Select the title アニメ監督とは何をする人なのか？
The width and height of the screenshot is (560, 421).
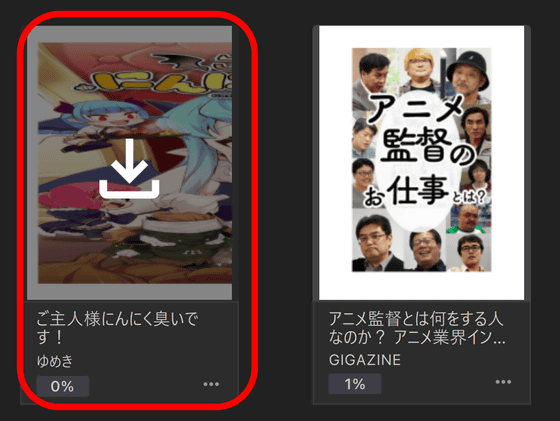point(417,327)
